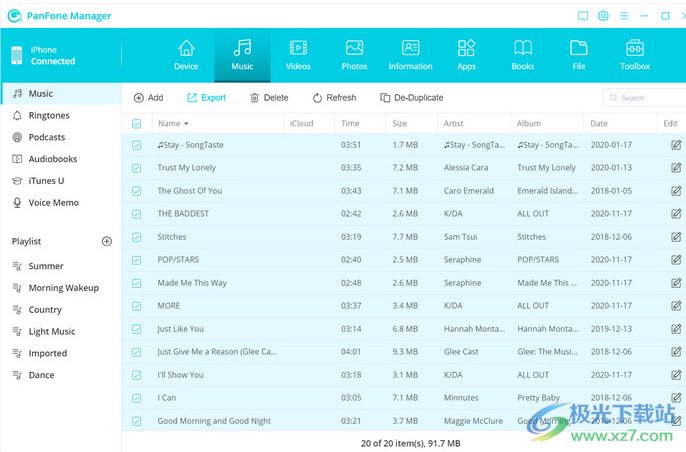Uncheck the Trust My Lonely checkbox

[x=136, y=168]
